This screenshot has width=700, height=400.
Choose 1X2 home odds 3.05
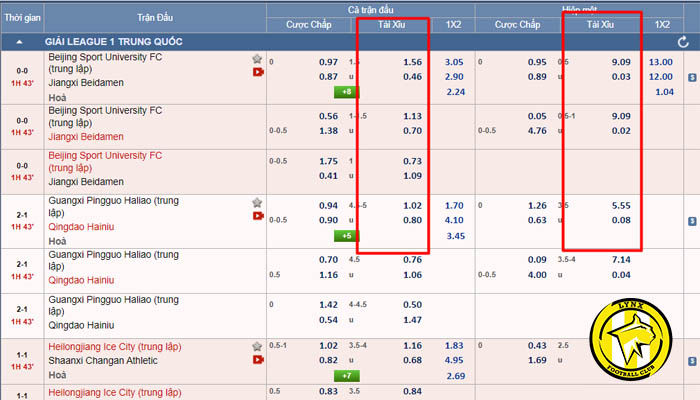(x=454, y=62)
